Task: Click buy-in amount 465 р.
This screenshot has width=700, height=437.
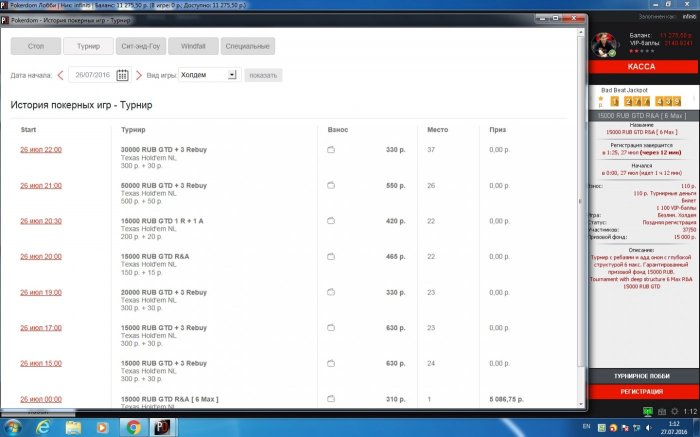Action: click(x=396, y=256)
